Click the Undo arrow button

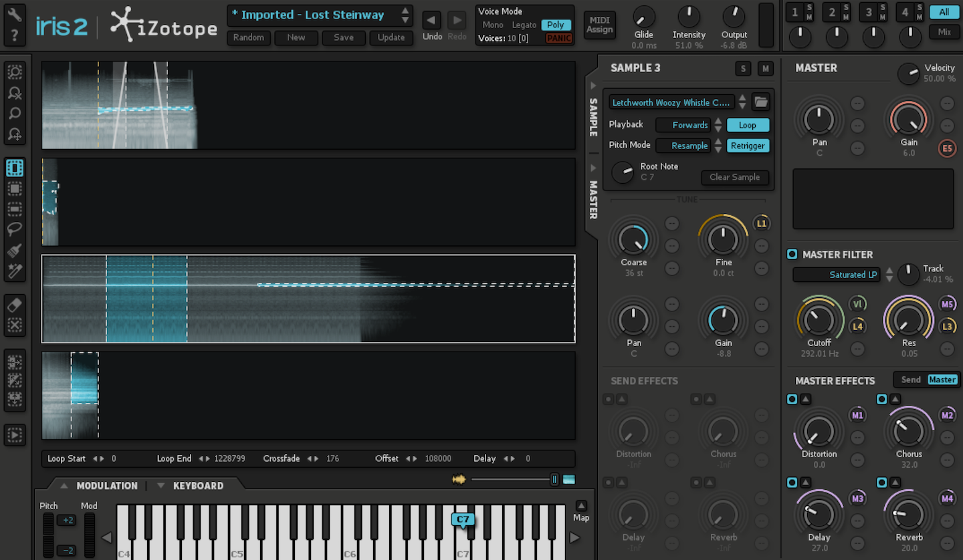tap(432, 20)
